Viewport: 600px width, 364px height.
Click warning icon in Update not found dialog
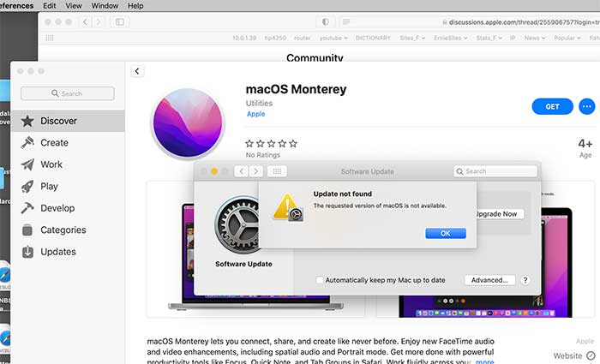point(288,207)
